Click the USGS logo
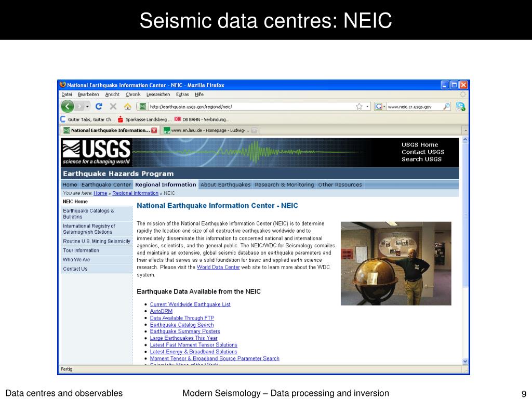Image resolution: width=532 pixels, height=399 pixels. point(97,152)
